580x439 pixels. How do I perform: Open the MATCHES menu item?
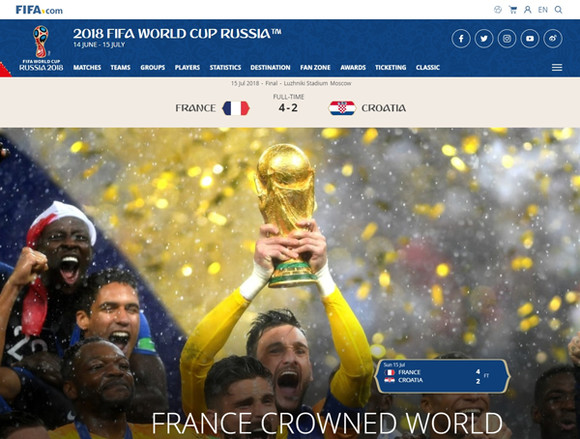(87, 67)
